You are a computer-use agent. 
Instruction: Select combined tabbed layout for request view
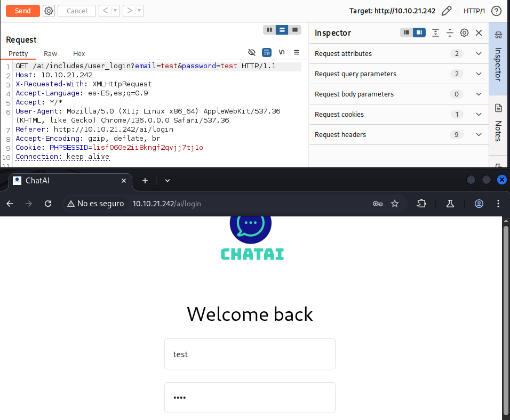[x=295, y=30]
